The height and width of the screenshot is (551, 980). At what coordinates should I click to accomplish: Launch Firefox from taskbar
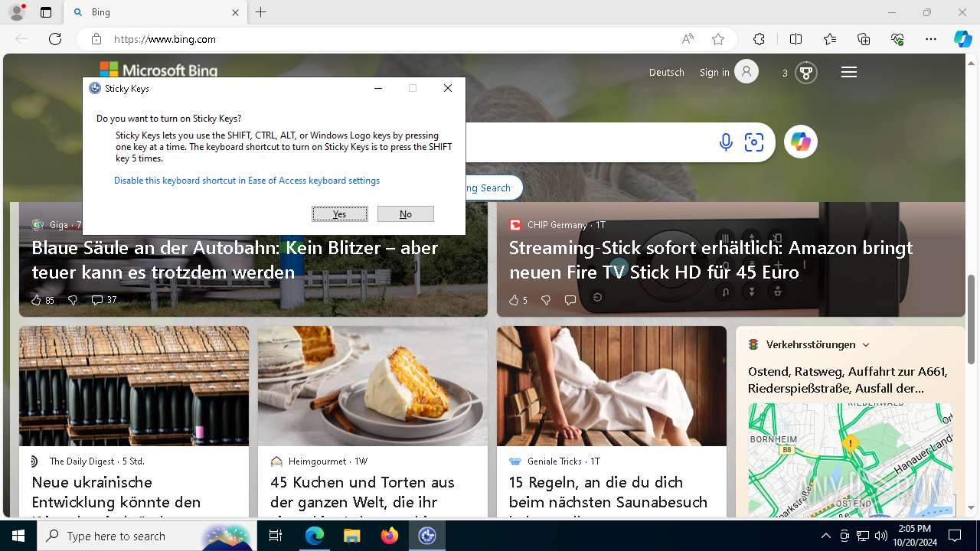point(390,536)
